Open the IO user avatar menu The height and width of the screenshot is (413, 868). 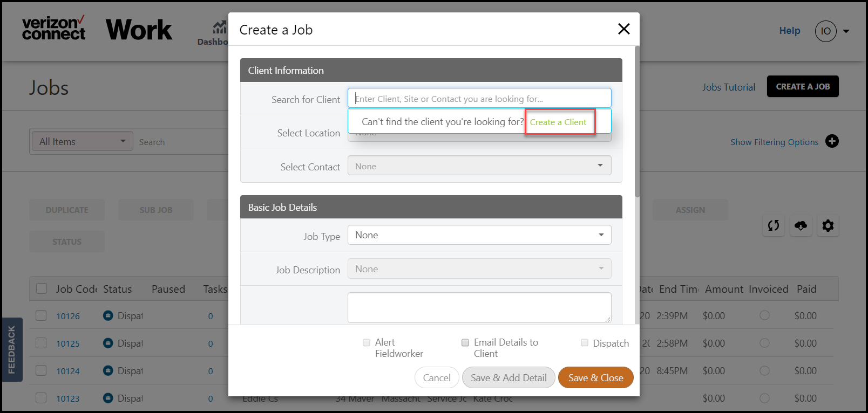(x=825, y=31)
